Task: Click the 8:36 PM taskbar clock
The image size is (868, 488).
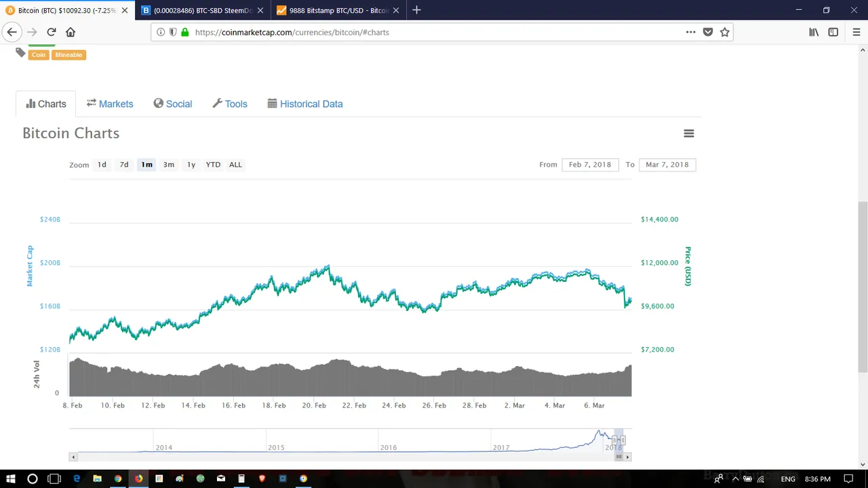Action: [818, 479]
